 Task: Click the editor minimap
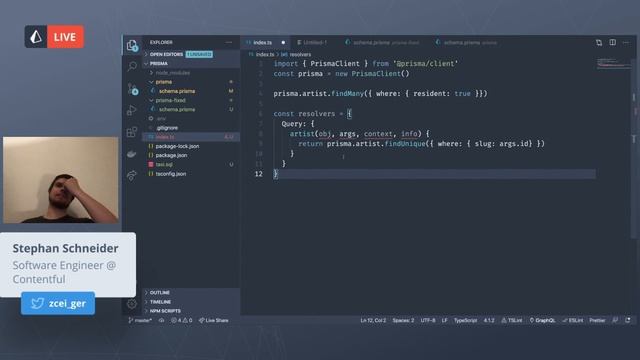[x=613, y=63]
